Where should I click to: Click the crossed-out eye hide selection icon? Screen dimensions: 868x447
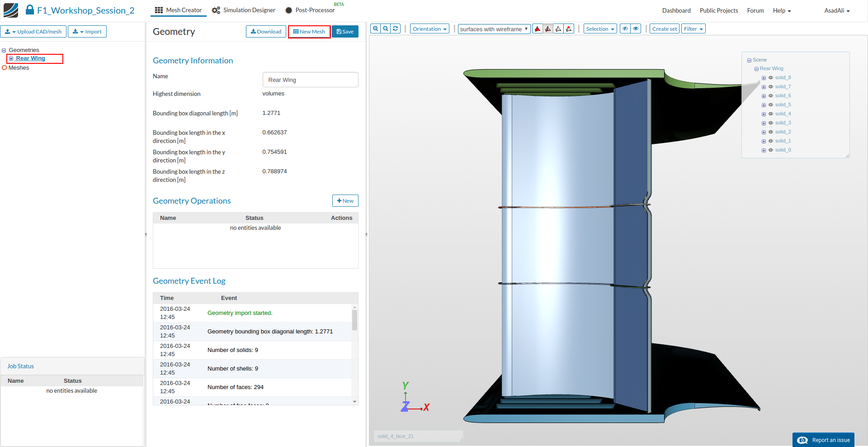tap(625, 29)
